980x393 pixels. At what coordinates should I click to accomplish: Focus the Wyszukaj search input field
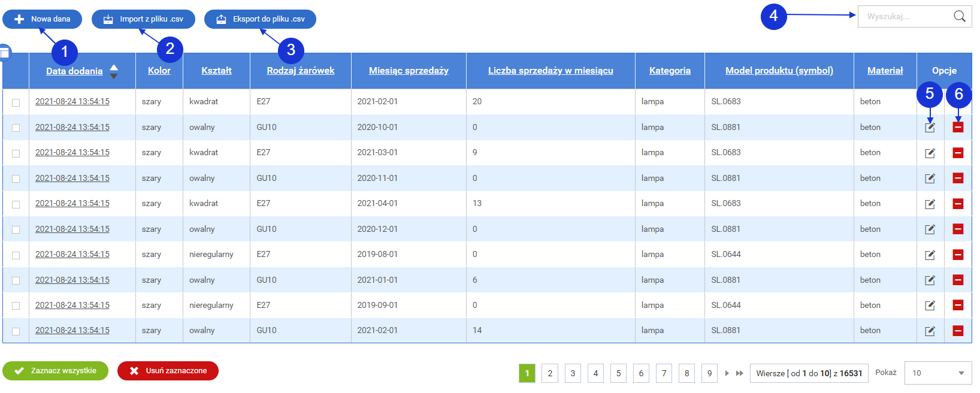tap(905, 17)
